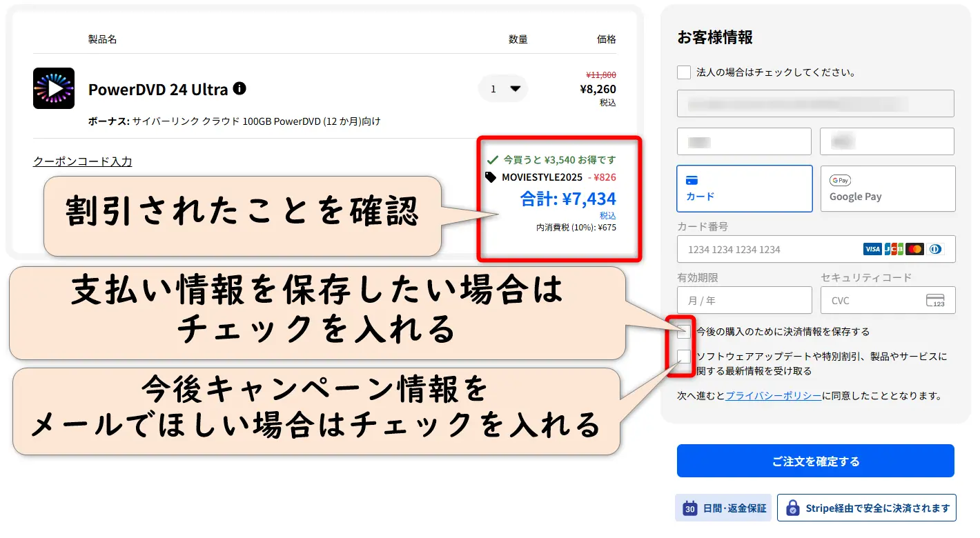Viewport: 980px width, 538px height.
Task: Click the ご注文を確定する order button
Action: tap(816, 461)
